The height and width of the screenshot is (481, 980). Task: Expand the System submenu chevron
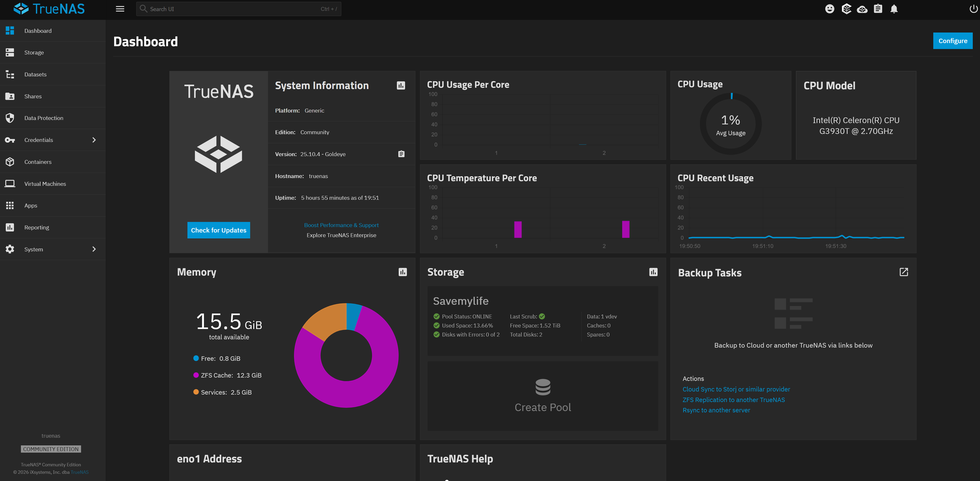94,249
